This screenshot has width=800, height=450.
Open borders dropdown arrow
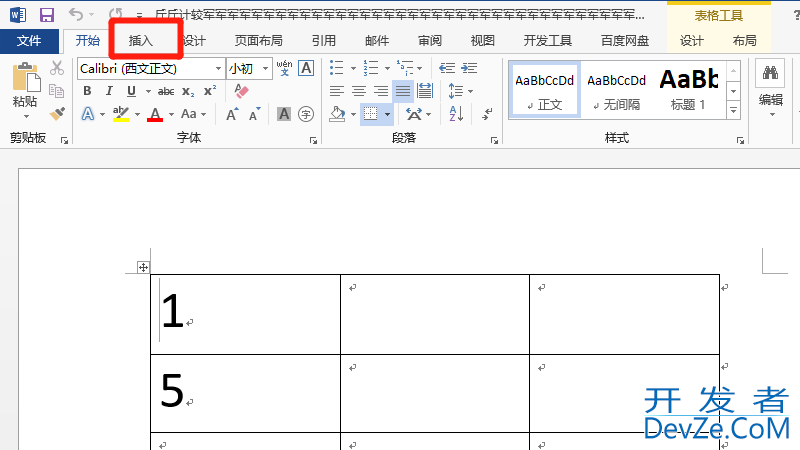coord(387,114)
